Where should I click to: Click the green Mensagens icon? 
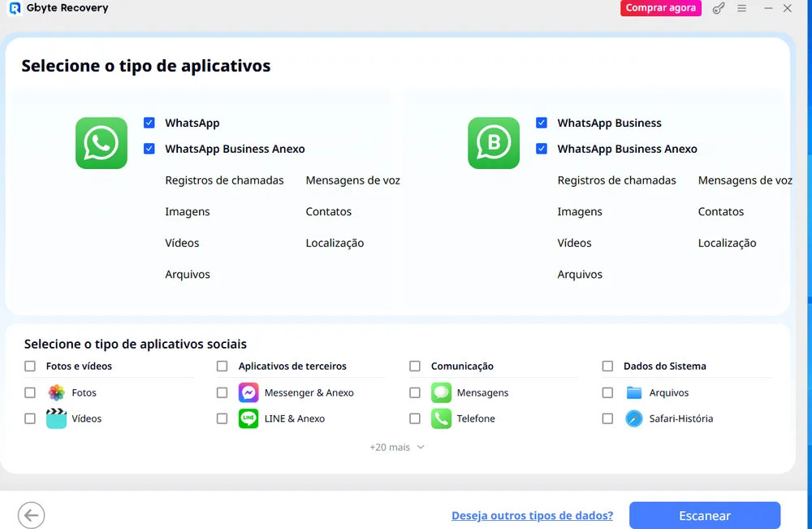[x=441, y=392]
